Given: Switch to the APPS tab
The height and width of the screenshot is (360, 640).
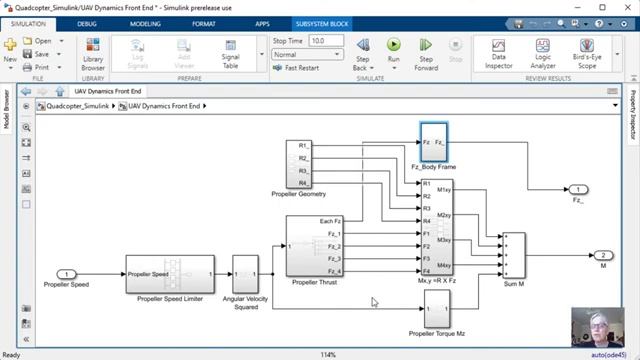Looking at the screenshot, I should point(262,24).
